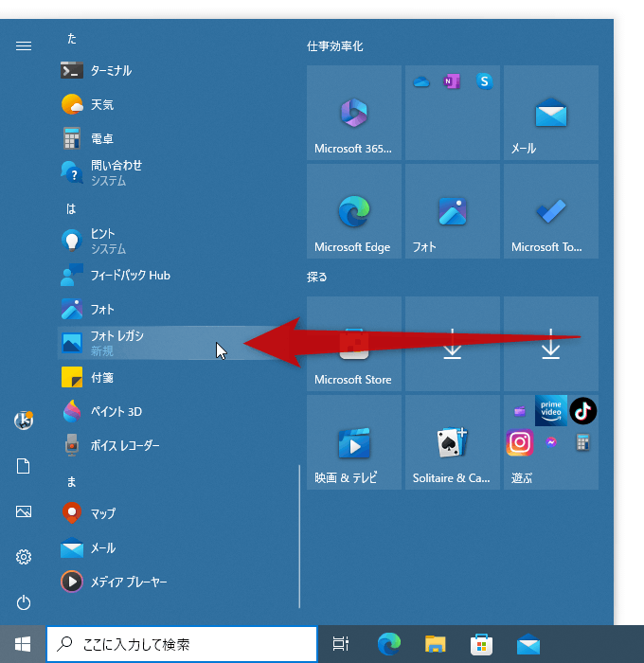
Task: Open Settings via the gear icon
Action: click(24, 557)
